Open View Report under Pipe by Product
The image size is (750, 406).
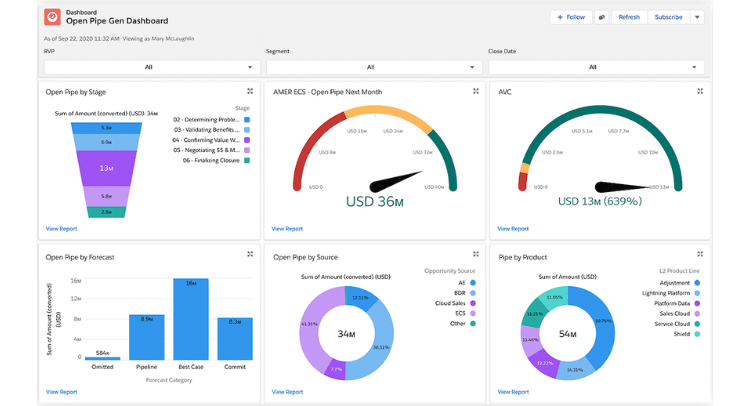click(x=513, y=392)
